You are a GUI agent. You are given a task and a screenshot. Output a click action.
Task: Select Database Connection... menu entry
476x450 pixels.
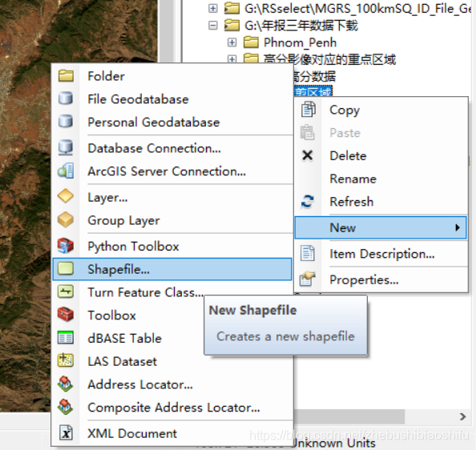coord(172,148)
